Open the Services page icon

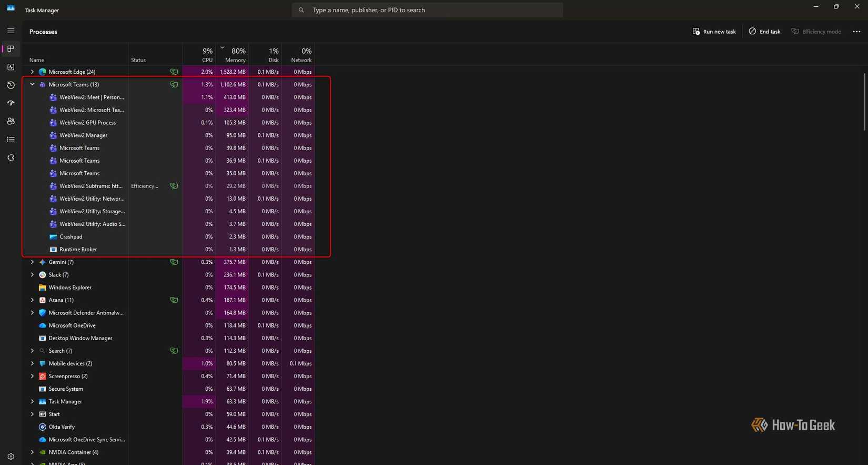(11, 157)
